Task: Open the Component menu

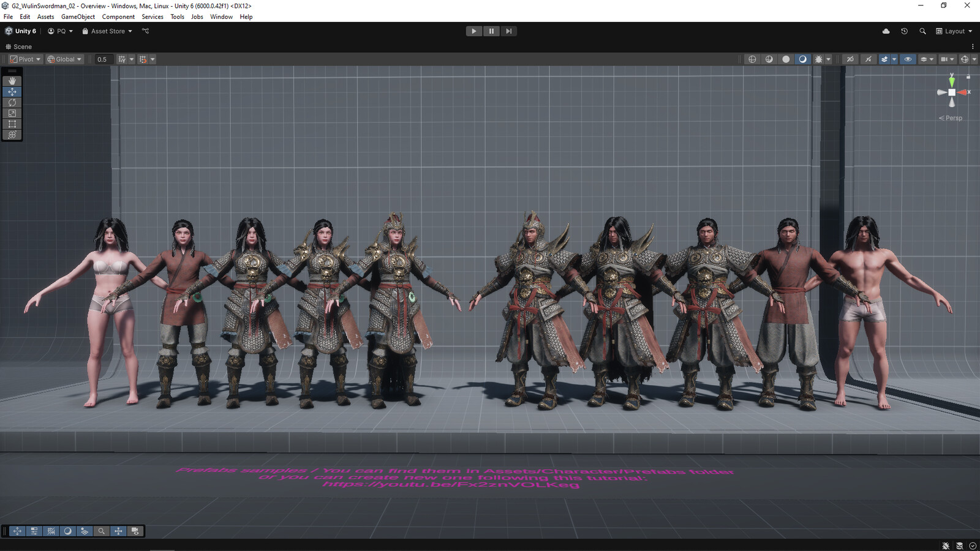Action: [118, 17]
